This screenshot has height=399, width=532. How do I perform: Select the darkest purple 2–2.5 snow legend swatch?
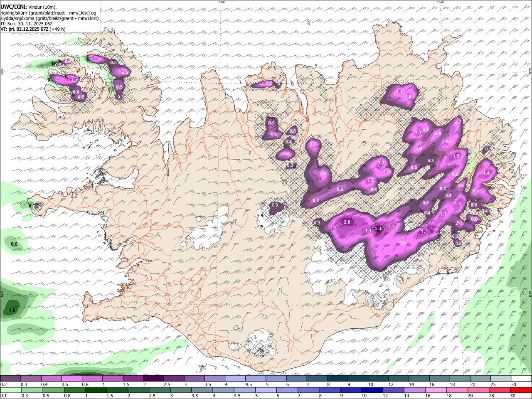[153, 379]
